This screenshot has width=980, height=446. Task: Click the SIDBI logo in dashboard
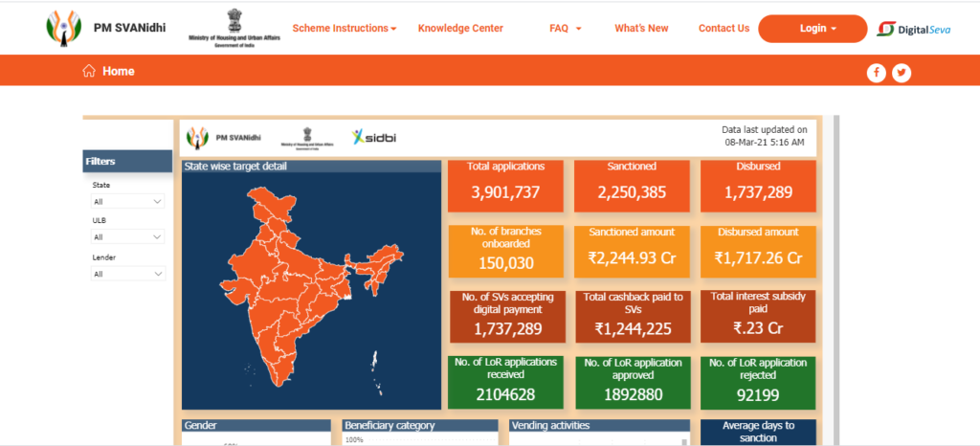tap(374, 138)
